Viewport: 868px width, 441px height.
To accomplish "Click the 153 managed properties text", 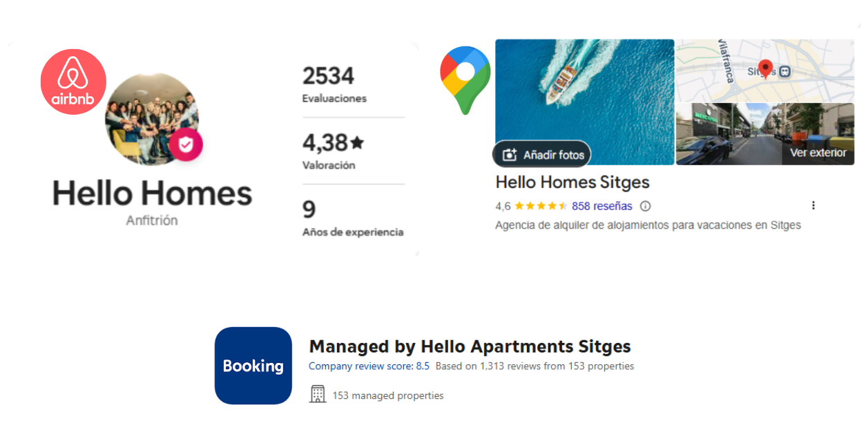I will coord(388,395).
